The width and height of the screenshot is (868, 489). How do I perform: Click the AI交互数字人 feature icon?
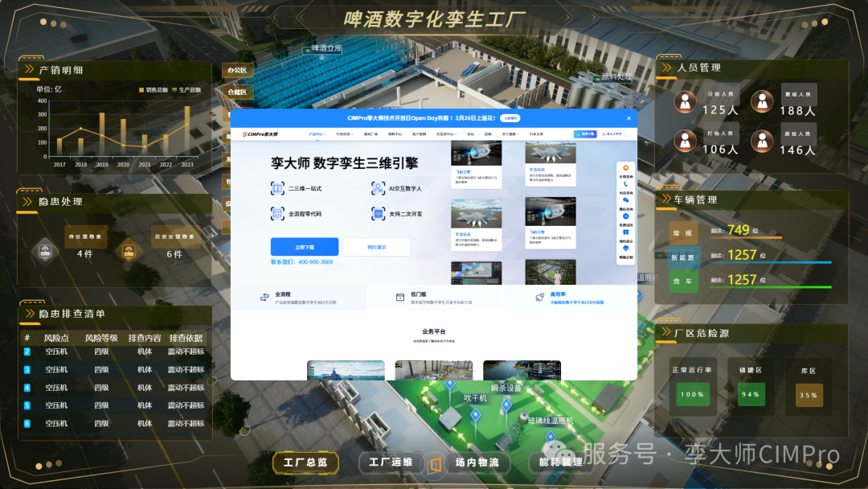click(378, 188)
